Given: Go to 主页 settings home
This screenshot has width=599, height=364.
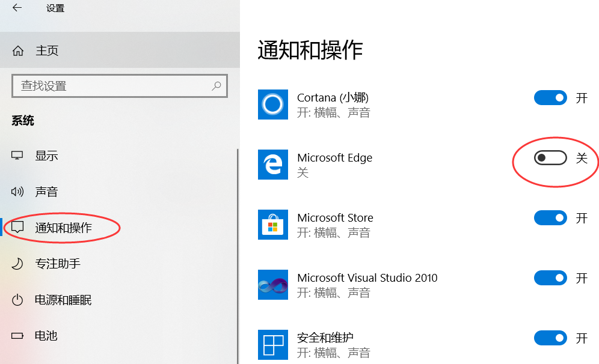Looking at the screenshot, I should click(120, 50).
